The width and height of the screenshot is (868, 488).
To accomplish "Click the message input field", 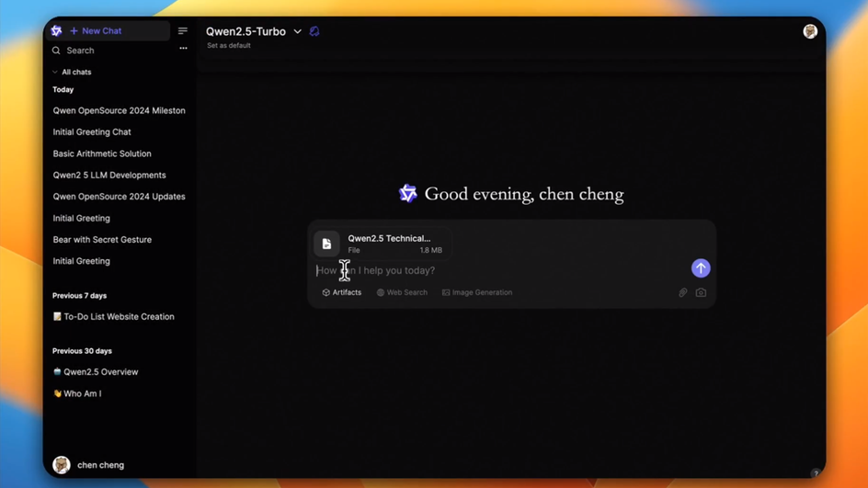I will [498, 270].
